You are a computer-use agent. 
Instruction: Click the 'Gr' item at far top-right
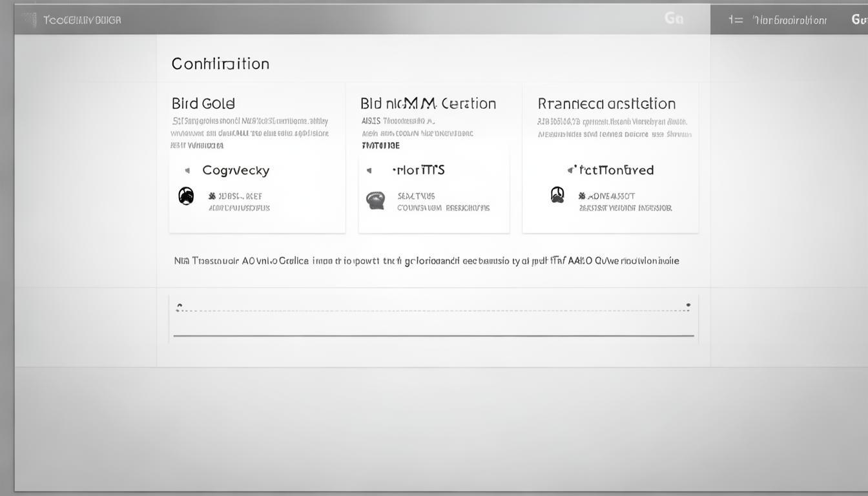859,19
